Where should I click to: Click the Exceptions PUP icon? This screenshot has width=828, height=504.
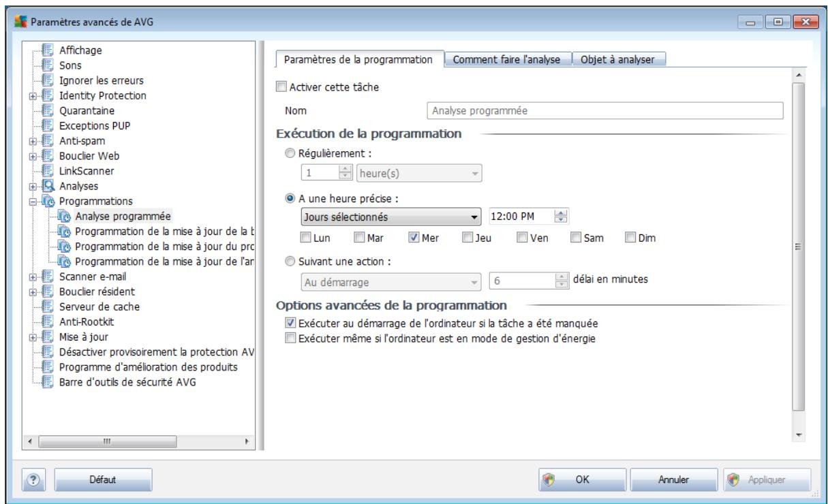pos(46,126)
